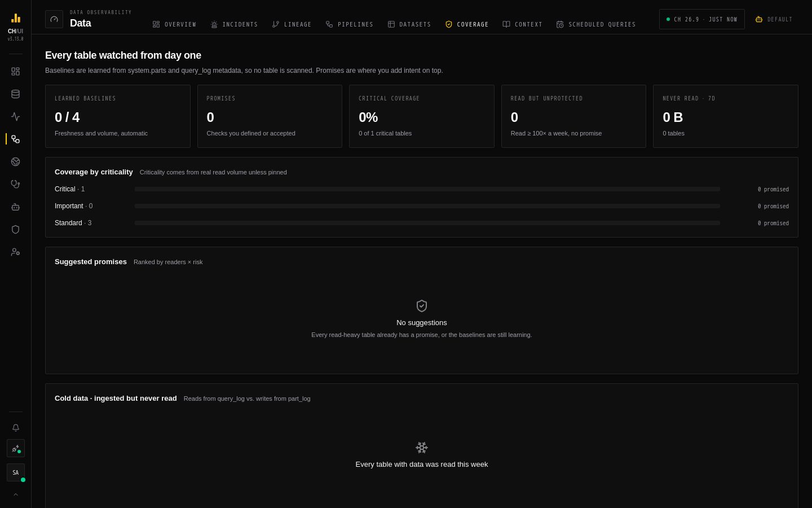Open the aperture-shaped sidebar icon
The width and height of the screenshot is (812, 508).
[x=16, y=162]
